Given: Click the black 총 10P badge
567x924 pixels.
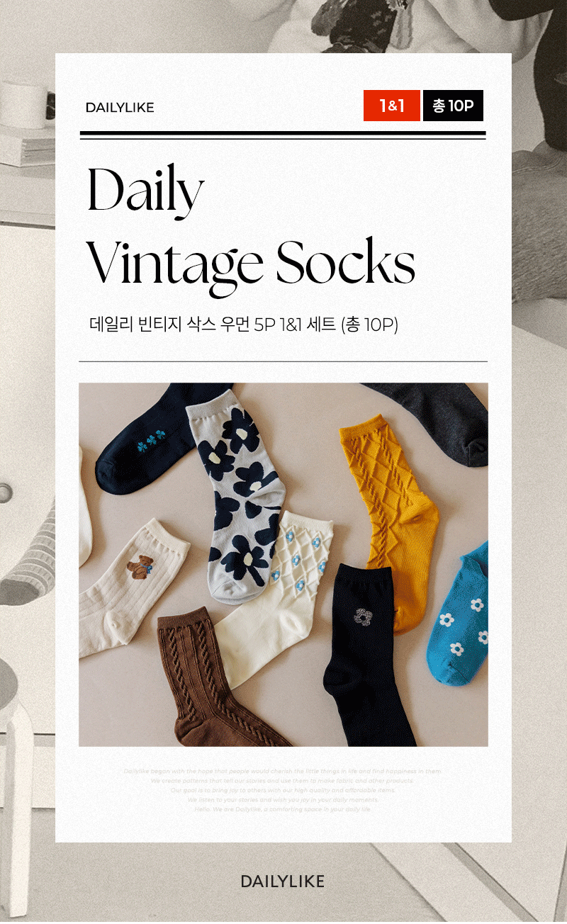Looking at the screenshot, I should pos(453,106).
